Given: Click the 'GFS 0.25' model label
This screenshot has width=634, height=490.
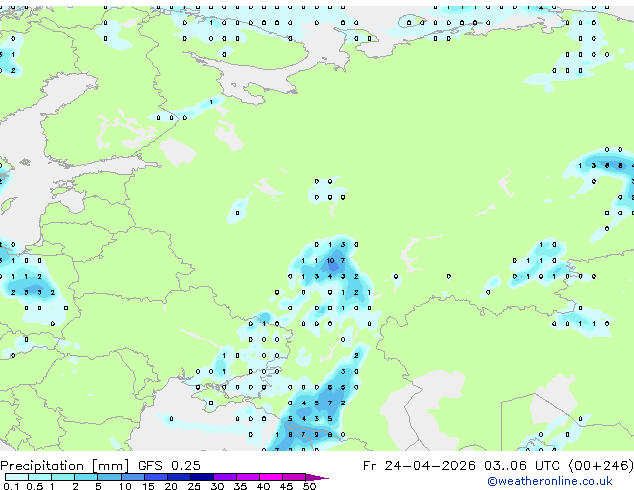Looking at the screenshot, I should [169, 465].
